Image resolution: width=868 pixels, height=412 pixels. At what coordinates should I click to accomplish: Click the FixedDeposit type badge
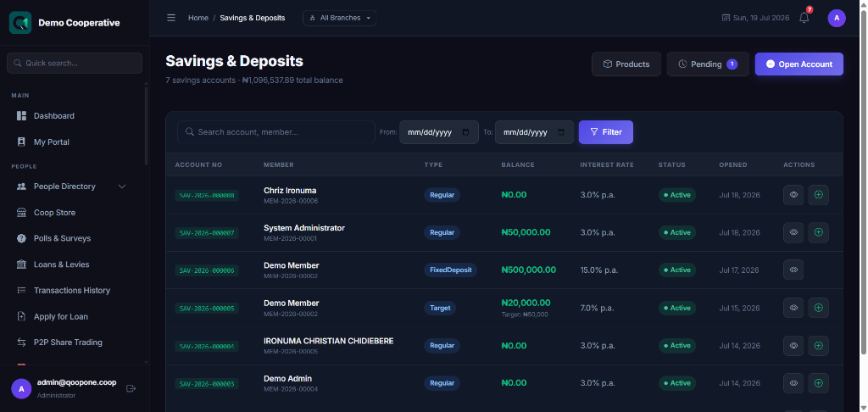point(451,270)
